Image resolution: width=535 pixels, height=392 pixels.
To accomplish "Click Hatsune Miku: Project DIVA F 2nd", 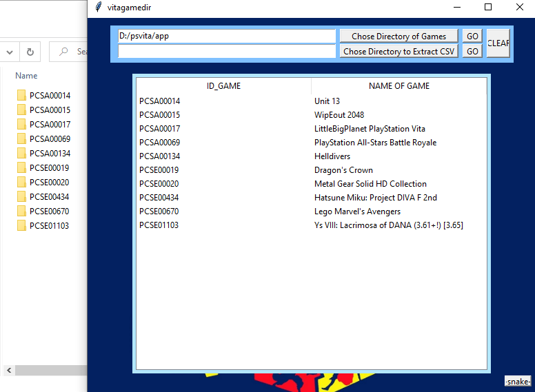I will click(x=376, y=198).
